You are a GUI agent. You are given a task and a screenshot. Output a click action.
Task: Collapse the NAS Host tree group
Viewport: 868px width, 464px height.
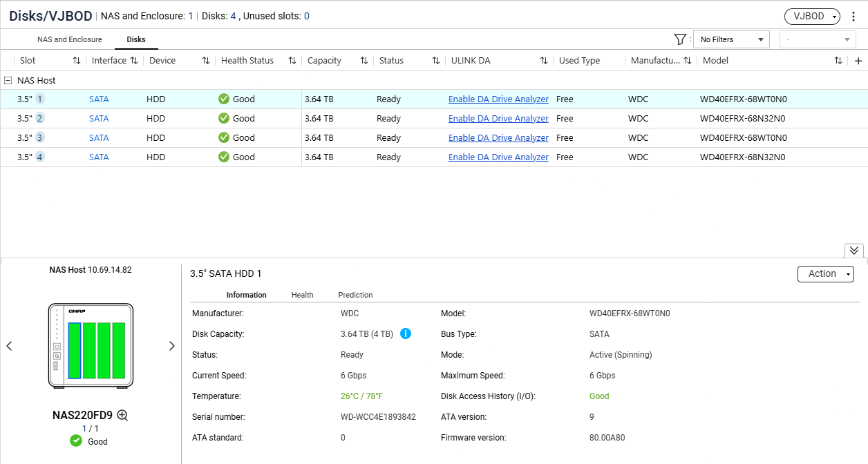pos(8,81)
